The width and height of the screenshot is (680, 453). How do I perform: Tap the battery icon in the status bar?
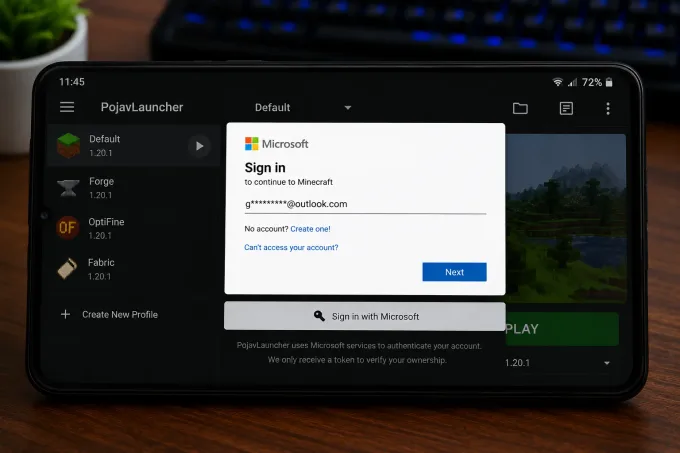tap(609, 82)
